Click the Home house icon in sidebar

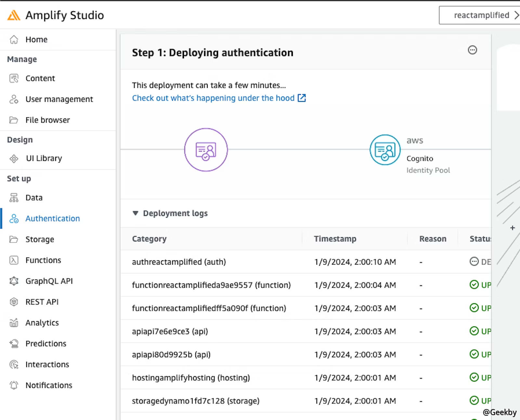tap(14, 40)
